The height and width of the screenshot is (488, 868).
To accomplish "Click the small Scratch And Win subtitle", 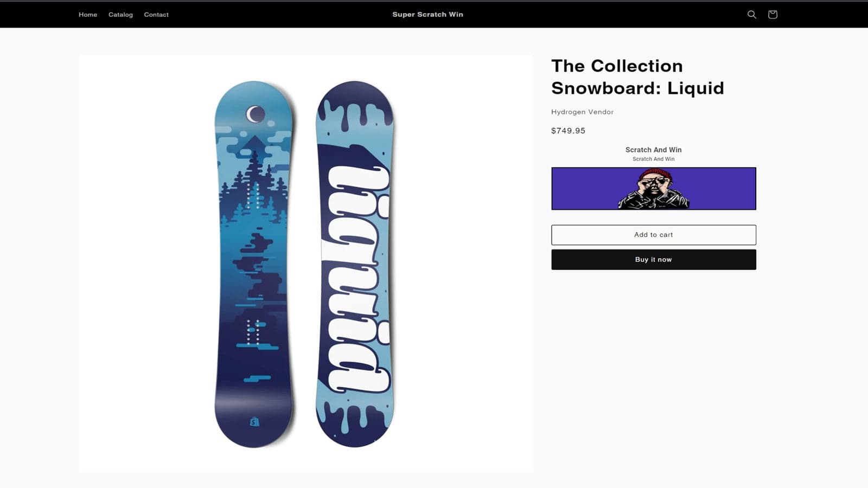I will [653, 159].
